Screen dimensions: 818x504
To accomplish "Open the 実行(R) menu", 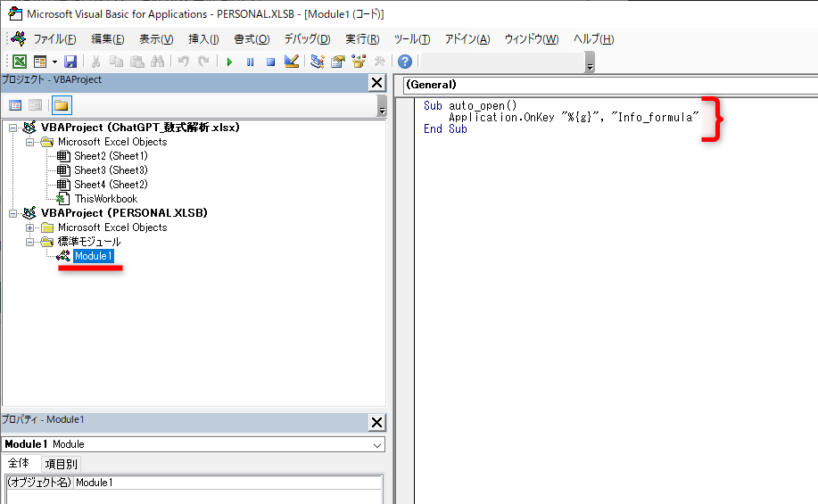I will click(362, 39).
